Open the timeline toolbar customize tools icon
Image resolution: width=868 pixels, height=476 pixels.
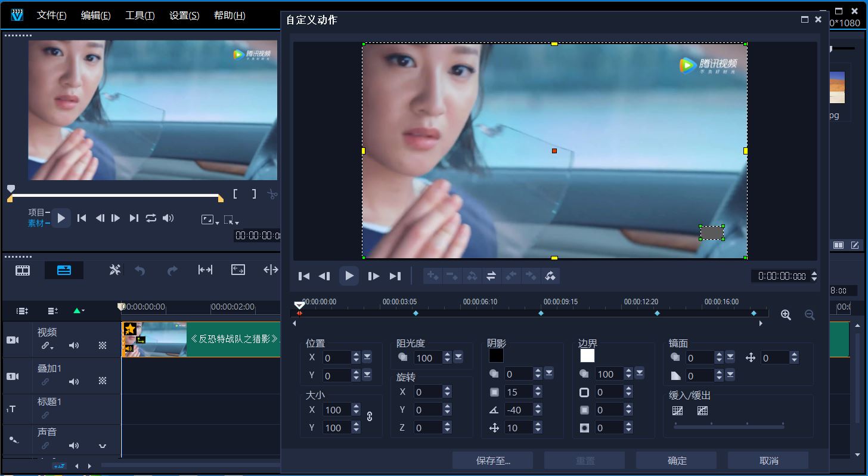coord(115,270)
